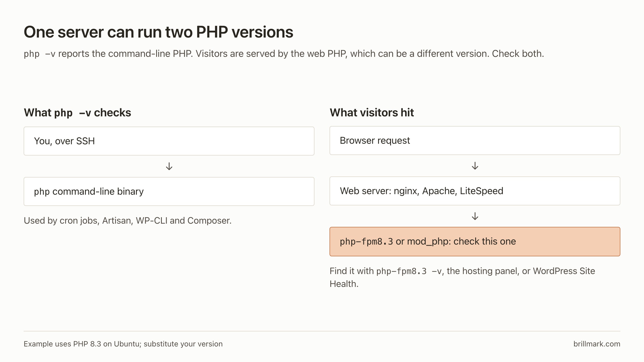Click the 'Browser request' box
The height and width of the screenshot is (362, 644).
point(475,141)
